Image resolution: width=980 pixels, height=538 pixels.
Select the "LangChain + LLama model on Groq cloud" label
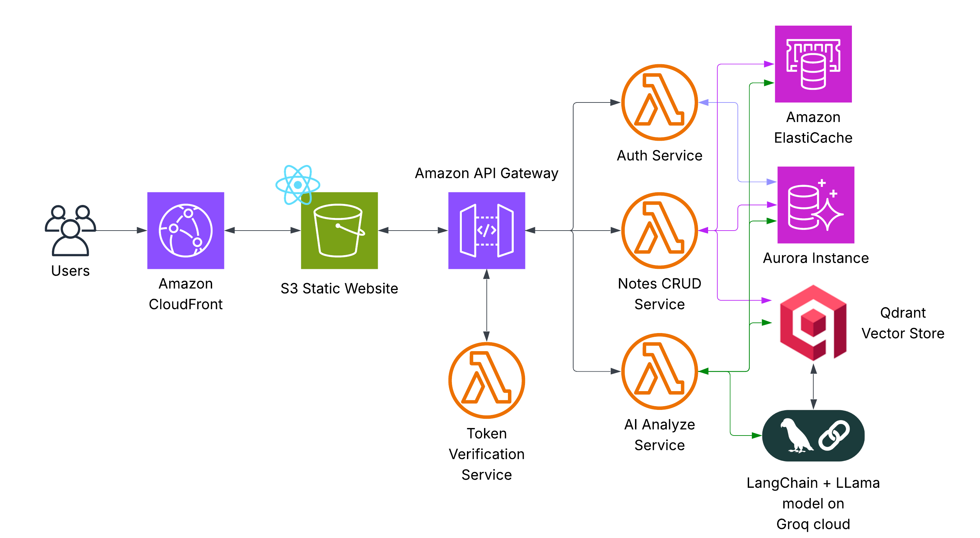coord(813,503)
